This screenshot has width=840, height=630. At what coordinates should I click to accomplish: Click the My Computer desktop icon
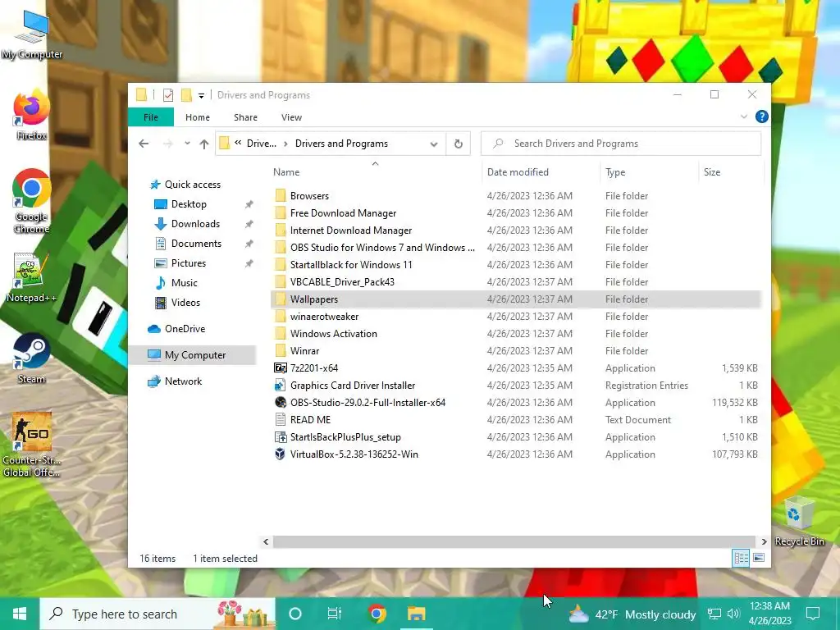31,34
